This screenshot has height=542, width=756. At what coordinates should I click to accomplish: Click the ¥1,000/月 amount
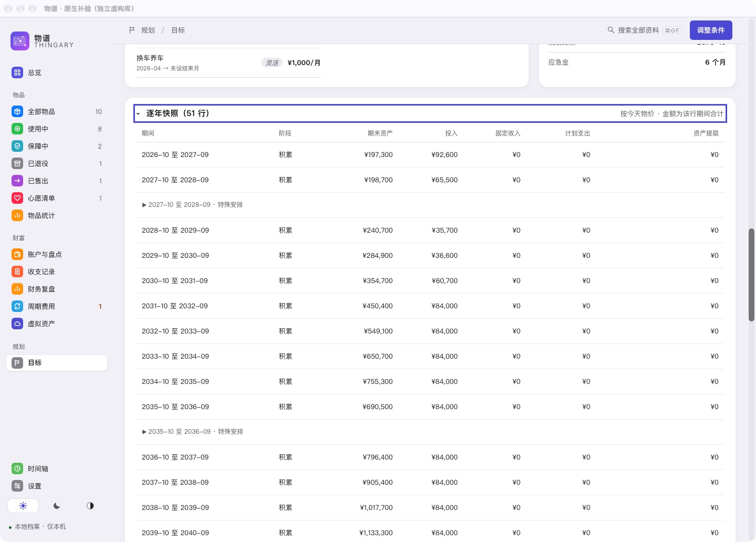coord(304,63)
